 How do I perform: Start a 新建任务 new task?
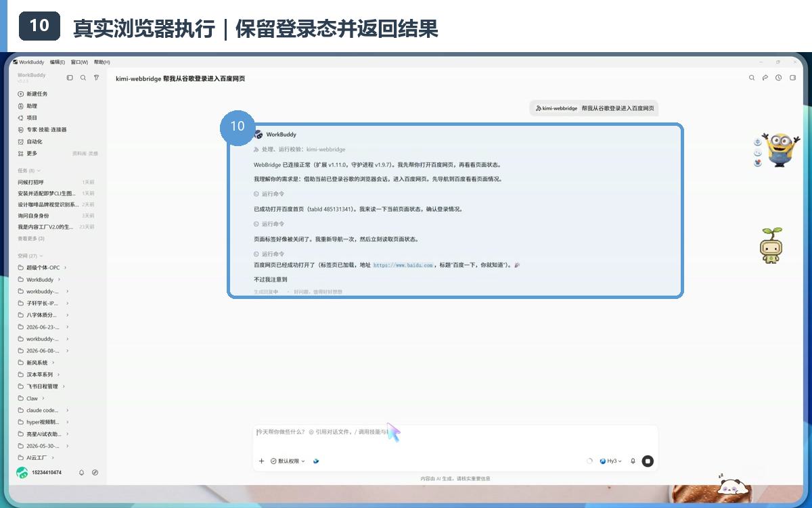(x=32, y=94)
